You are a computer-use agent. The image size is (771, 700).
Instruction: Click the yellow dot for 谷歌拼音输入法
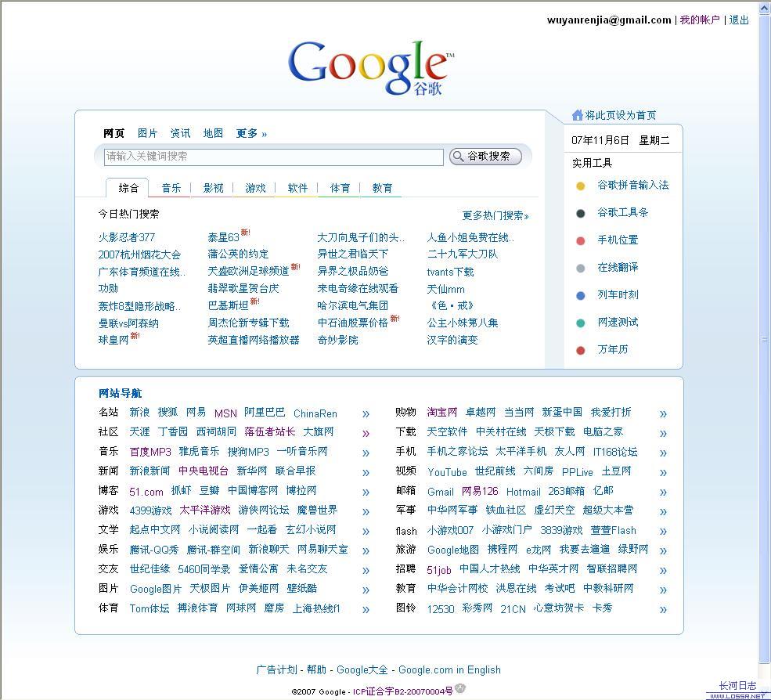click(580, 186)
